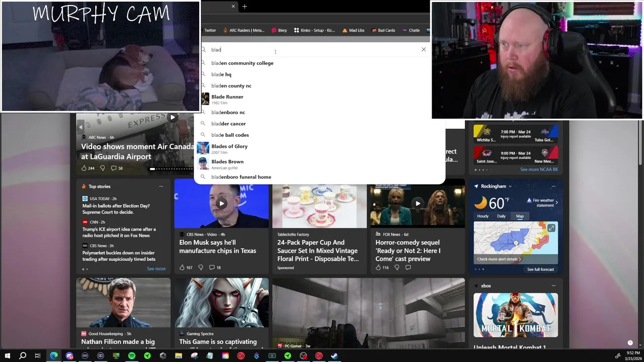Dislike the Elon Musk chips story
Screen dimensions: 644x362
200,267
